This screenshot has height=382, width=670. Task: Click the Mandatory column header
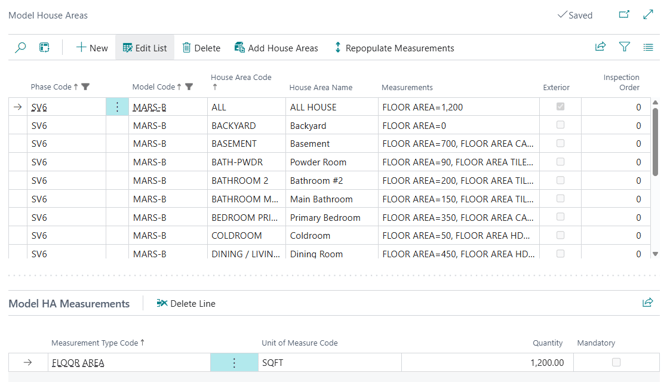tap(596, 343)
